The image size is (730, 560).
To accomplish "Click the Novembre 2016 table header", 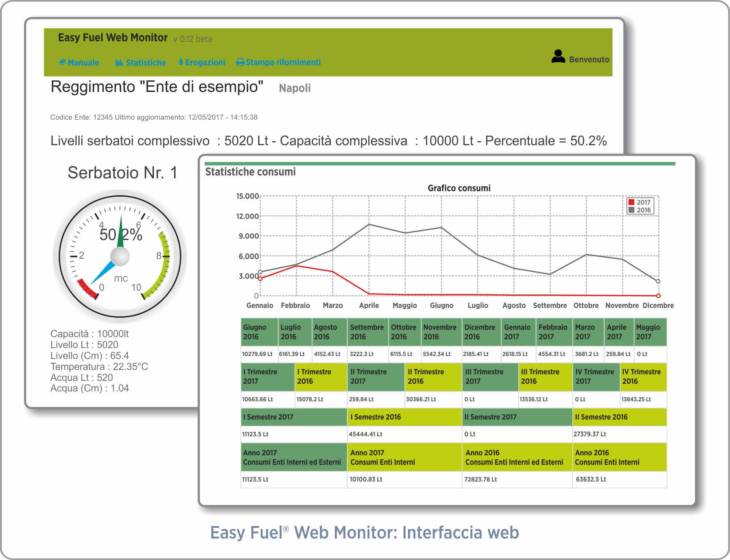I will tap(442, 332).
